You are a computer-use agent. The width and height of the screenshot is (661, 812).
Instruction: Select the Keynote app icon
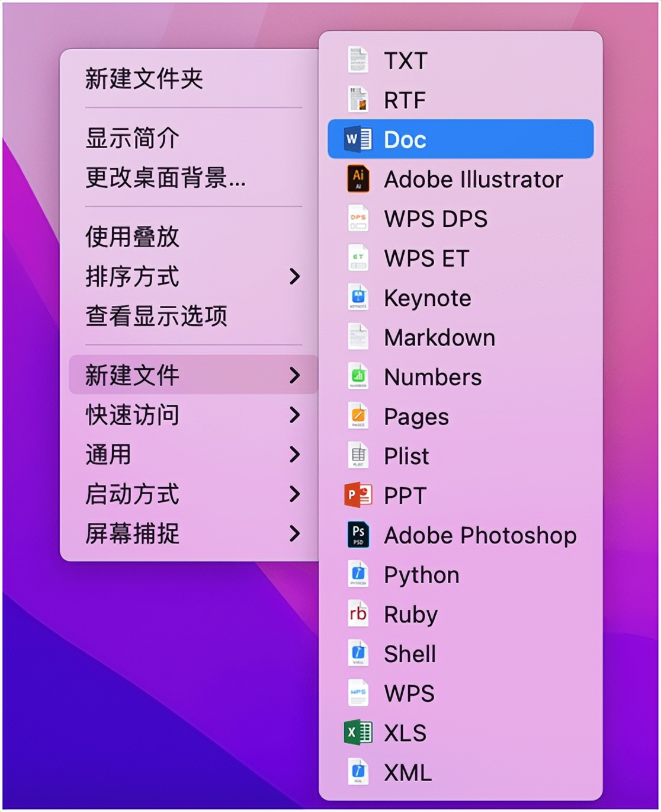358,298
